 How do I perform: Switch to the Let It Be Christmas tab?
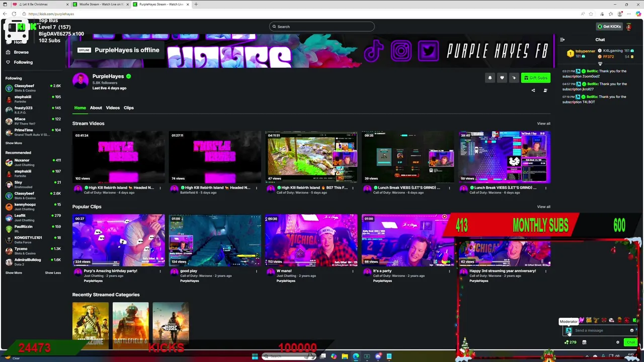40,5
